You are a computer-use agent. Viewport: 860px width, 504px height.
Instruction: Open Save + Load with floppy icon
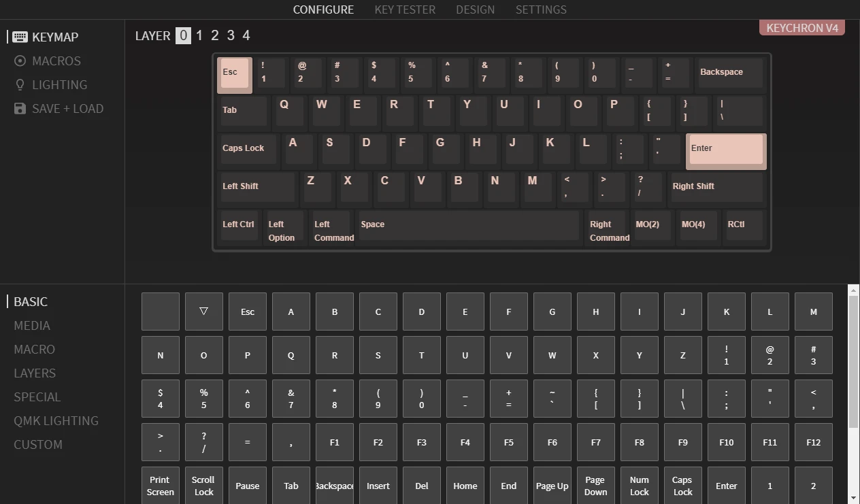pos(59,109)
